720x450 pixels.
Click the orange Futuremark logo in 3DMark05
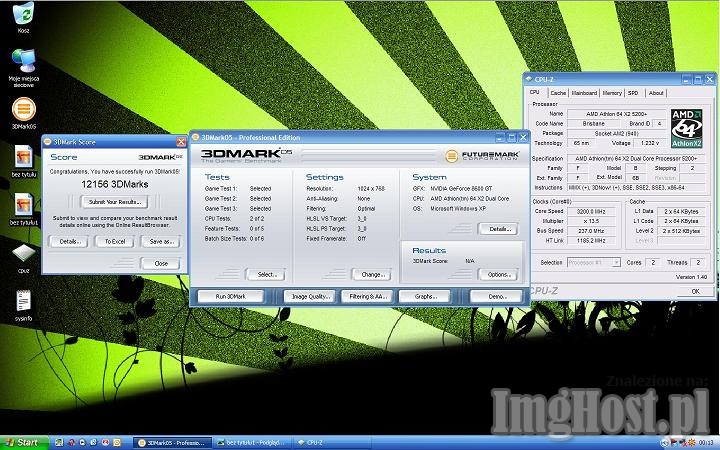coord(451,156)
